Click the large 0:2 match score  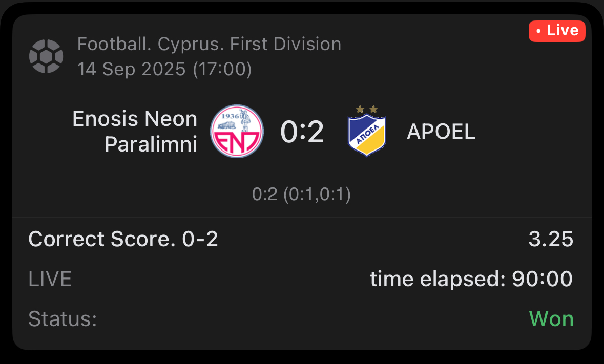(x=302, y=132)
